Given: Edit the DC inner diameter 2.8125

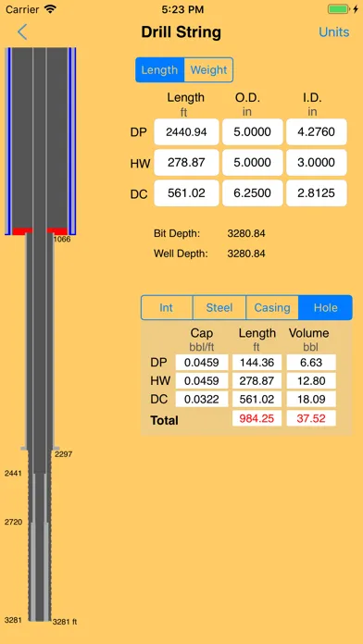Looking at the screenshot, I should pyautogui.click(x=317, y=193).
